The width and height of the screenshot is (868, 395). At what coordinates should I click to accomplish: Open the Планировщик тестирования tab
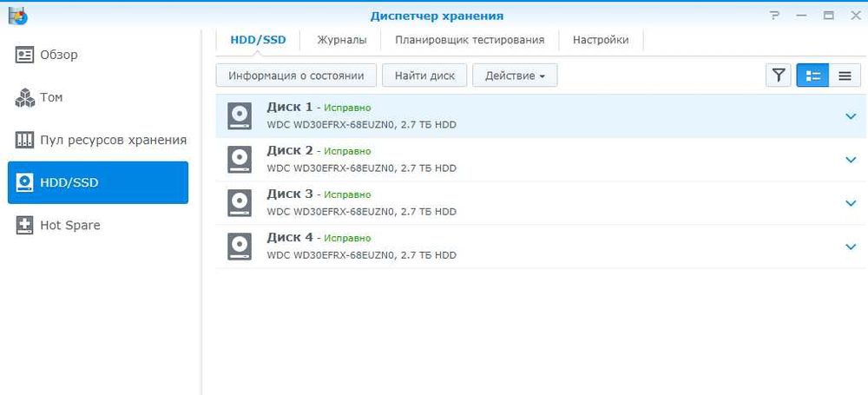pyautogui.click(x=470, y=40)
